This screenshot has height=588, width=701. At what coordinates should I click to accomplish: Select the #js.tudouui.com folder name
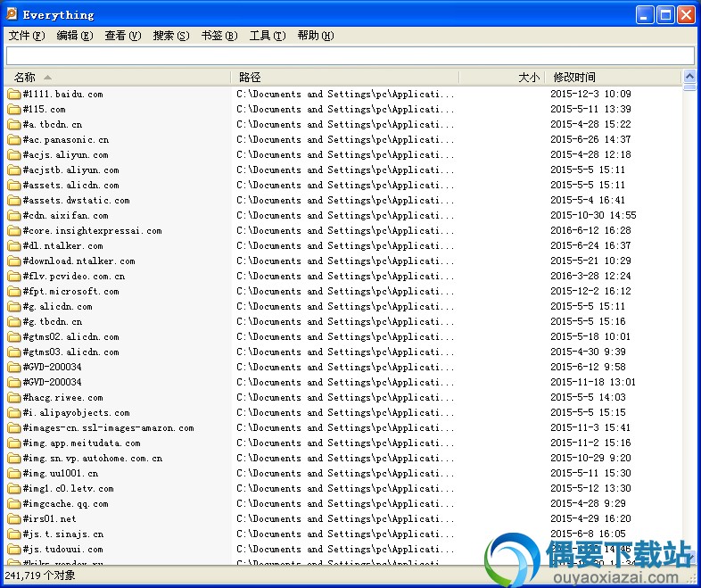(62, 550)
